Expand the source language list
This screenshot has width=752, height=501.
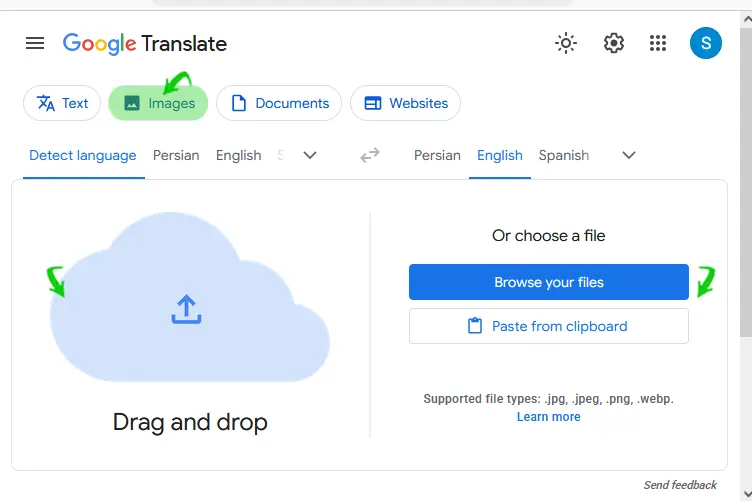click(x=310, y=155)
